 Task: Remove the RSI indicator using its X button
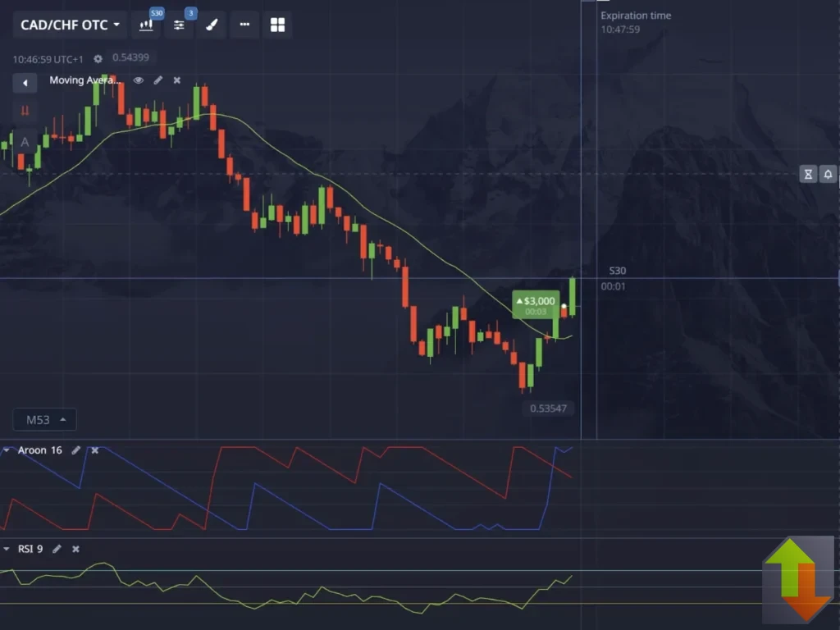(x=74, y=549)
